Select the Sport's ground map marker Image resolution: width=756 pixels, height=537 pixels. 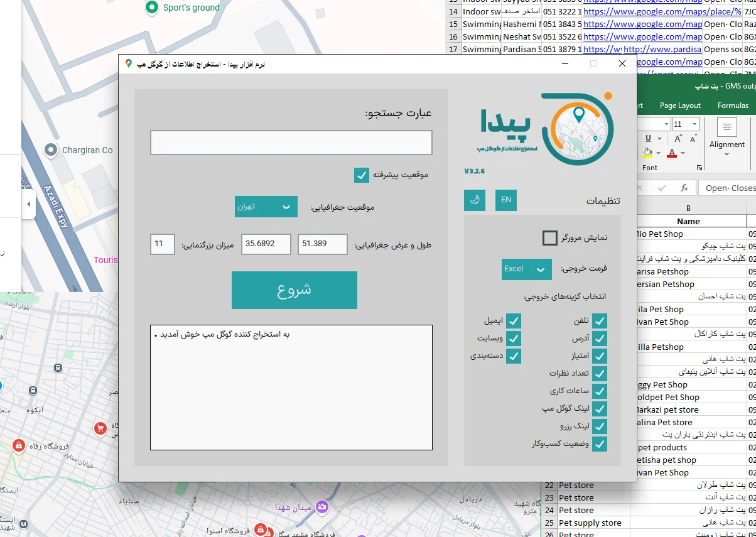coord(151,8)
